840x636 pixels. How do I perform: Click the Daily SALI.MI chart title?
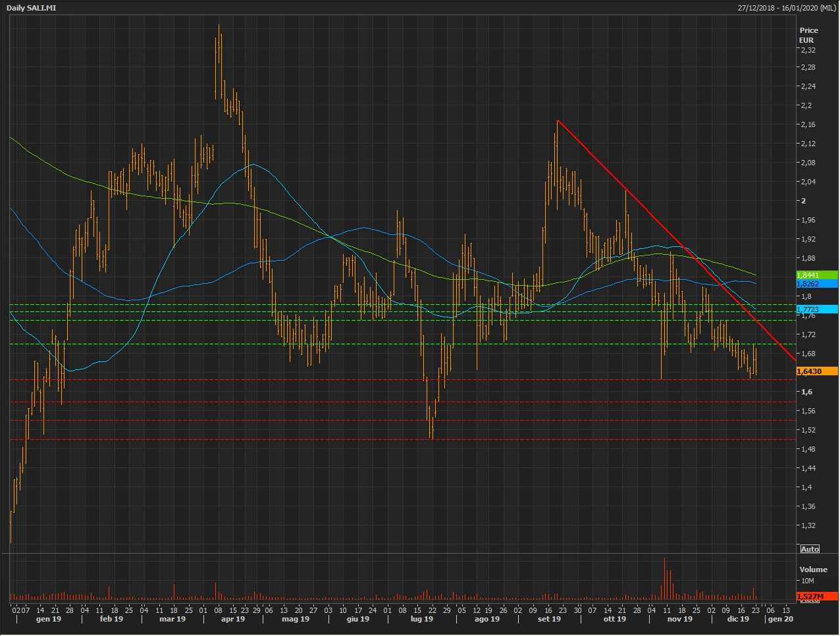click(32, 8)
